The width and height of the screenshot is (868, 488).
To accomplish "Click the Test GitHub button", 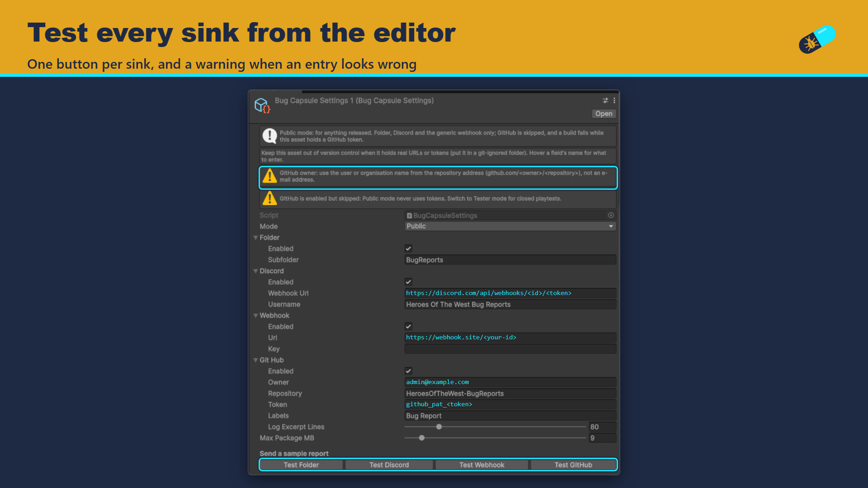I will pos(573,465).
